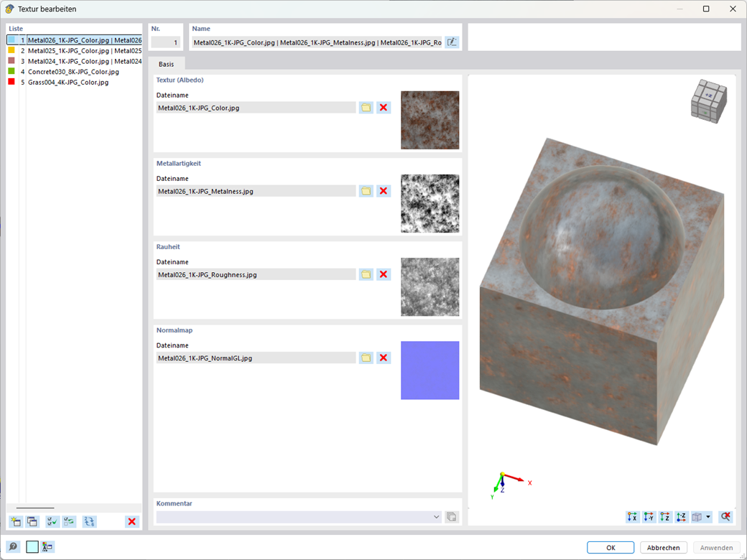Viewport: 747px width, 560px height.
Task: Delete all textures using the red X icon
Action: [x=131, y=522]
